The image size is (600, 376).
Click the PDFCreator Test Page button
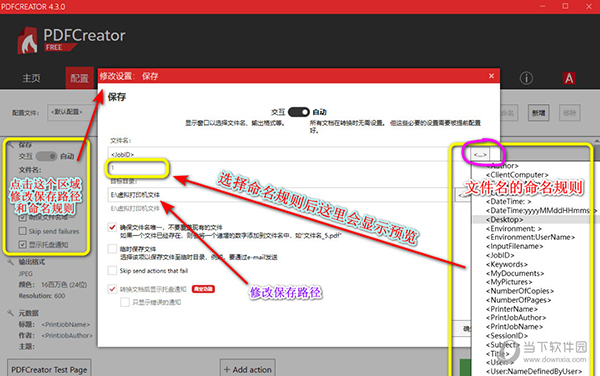(x=49, y=368)
